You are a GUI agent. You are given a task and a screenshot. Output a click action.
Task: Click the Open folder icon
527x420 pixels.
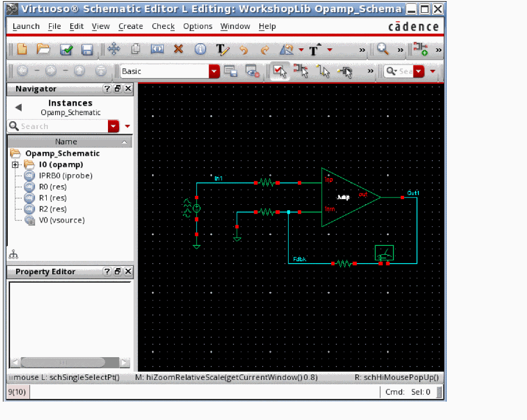tap(43, 50)
